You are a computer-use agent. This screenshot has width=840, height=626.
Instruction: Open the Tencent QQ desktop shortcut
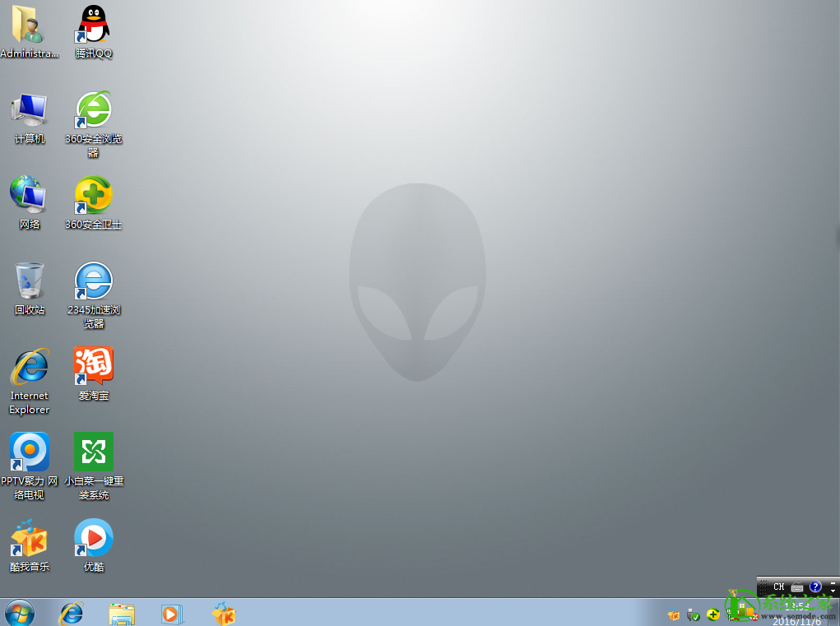pyautogui.click(x=94, y=25)
